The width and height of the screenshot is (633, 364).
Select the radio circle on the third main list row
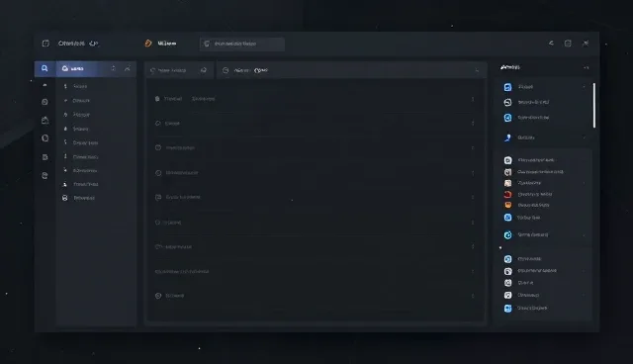coord(158,147)
